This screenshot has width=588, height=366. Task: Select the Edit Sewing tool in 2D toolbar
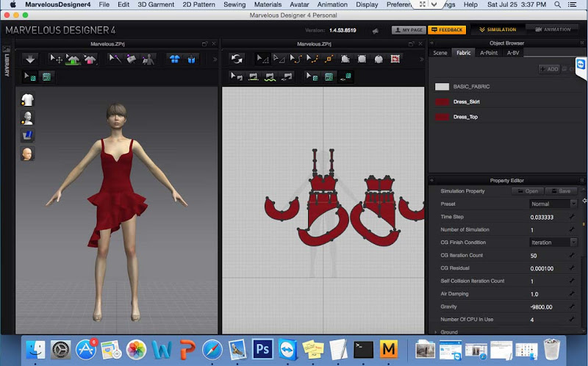[237, 77]
